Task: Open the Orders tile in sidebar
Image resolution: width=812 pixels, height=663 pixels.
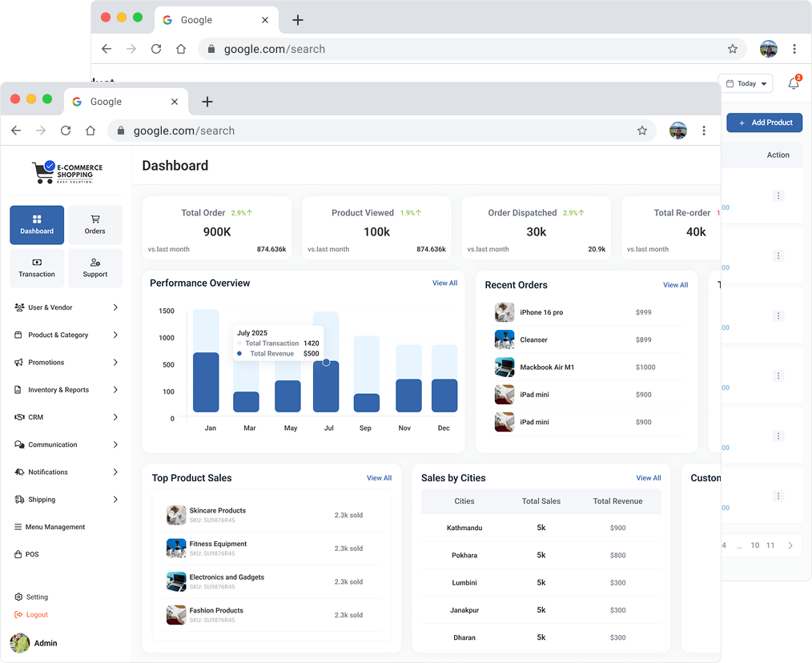Action: coord(95,225)
